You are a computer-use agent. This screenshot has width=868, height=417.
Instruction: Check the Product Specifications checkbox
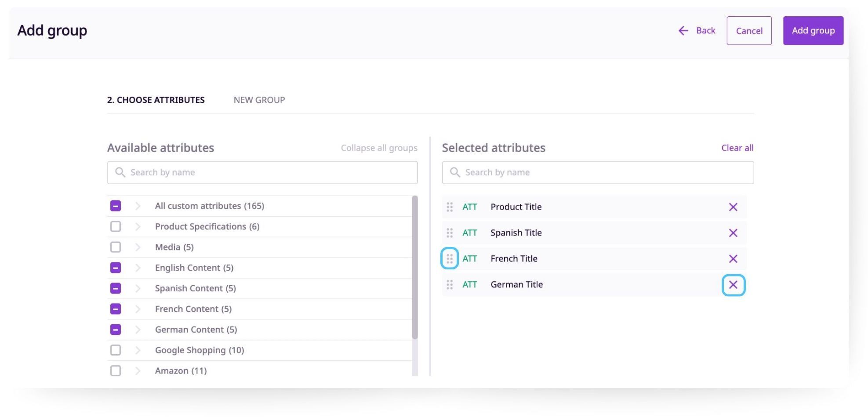[x=116, y=226]
